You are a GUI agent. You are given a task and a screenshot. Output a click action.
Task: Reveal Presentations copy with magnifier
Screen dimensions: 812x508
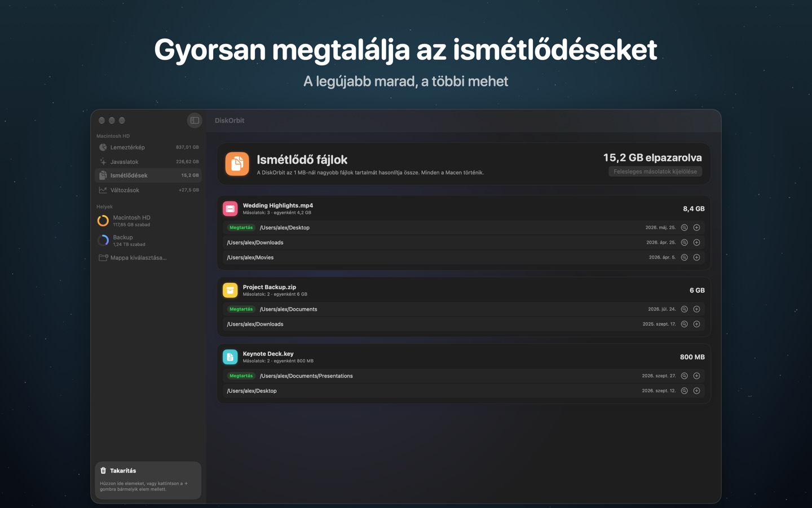tap(684, 376)
